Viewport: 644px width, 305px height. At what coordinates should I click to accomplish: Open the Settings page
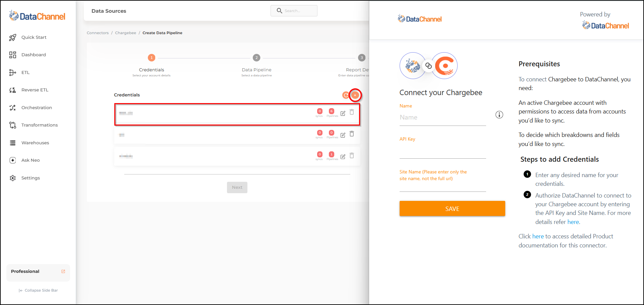click(x=31, y=178)
